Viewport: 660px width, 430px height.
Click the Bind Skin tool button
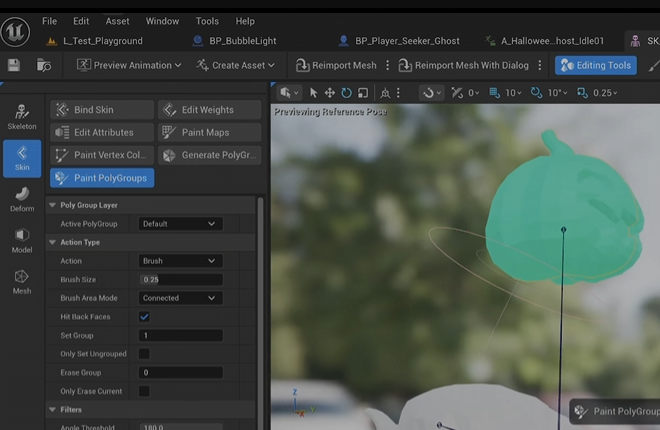coord(102,110)
